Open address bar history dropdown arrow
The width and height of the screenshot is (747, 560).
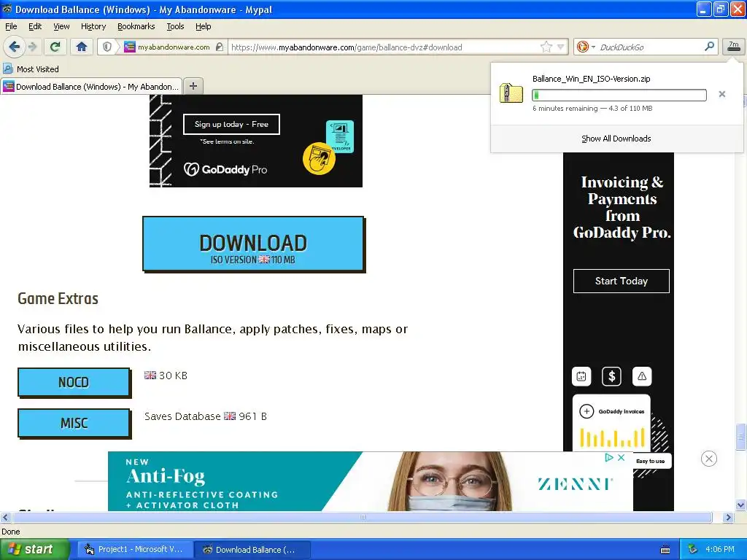tap(561, 47)
